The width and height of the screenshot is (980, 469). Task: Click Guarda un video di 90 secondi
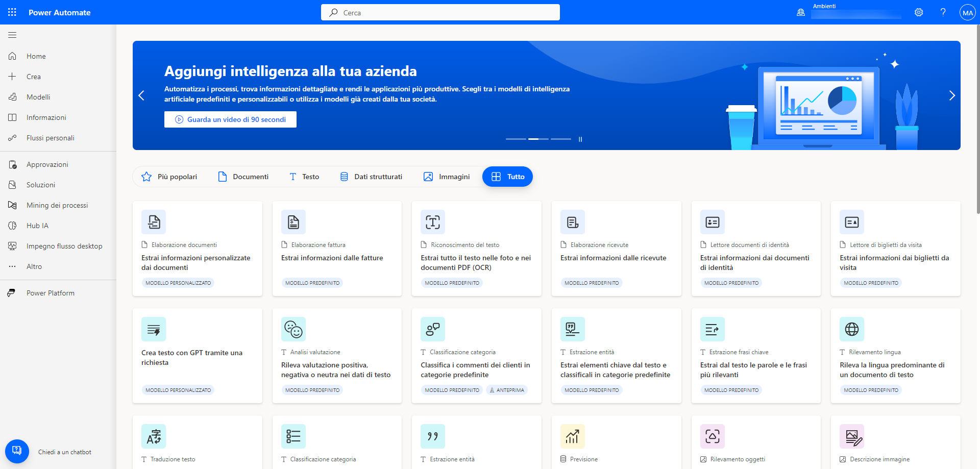pyautogui.click(x=230, y=119)
